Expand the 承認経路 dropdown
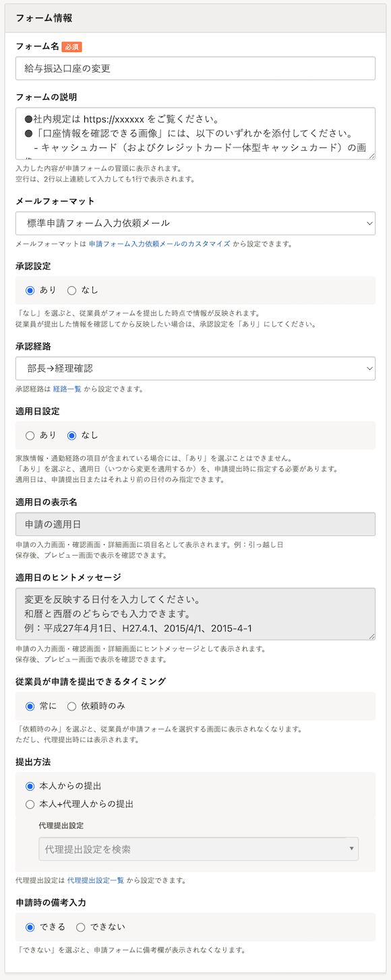This screenshot has height=980, width=391. pyautogui.click(x=195, y=368)
